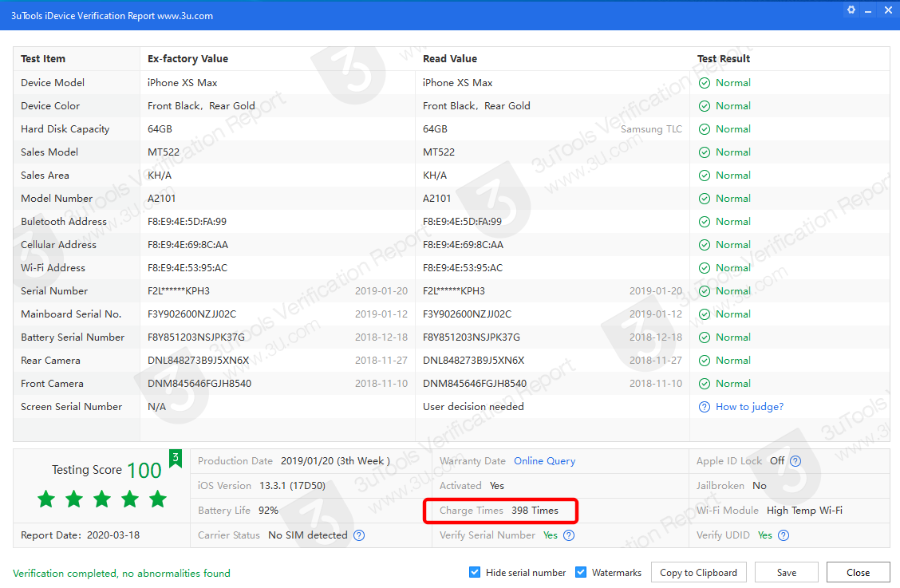The height and width of the screenshot is (588, 900).
Task: Click the Test Result column header
Action: click(x=724, y=58)
